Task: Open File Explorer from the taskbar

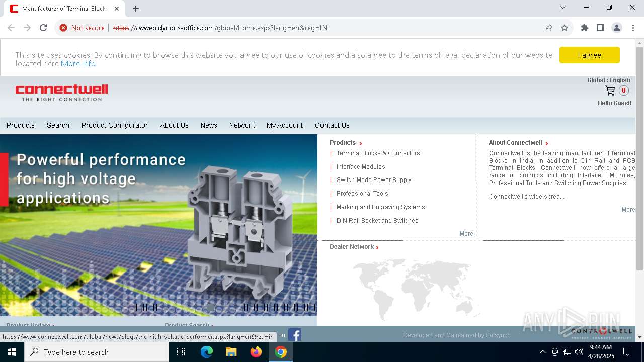Action: tap(231, 352)
